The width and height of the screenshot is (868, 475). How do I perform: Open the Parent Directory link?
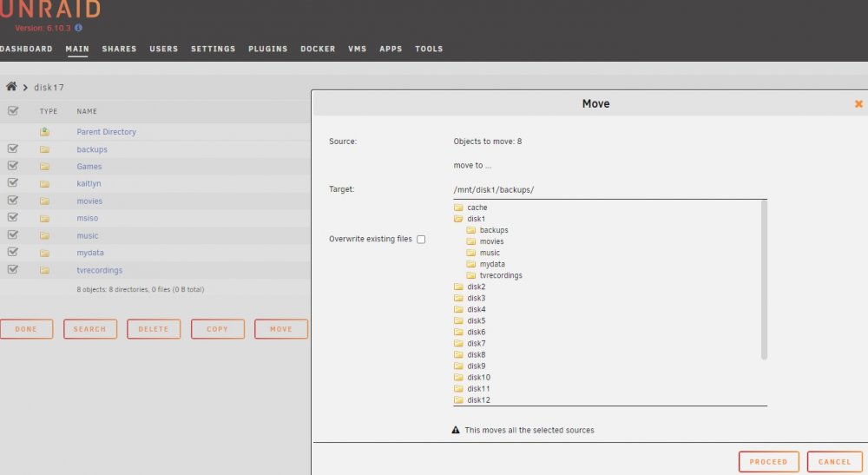106,132
